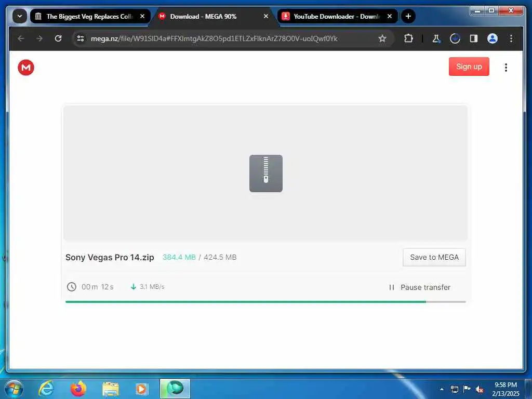Image resolution: width=532 pixels, height=399 pixels.
Task: Click the active browser taskbar button
Action: (x=175, y=389)
